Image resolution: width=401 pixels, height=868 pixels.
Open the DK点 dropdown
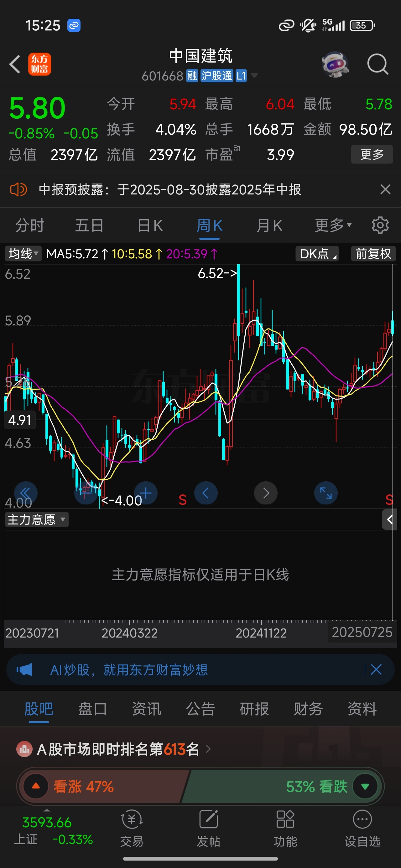(x=317, y=254)
